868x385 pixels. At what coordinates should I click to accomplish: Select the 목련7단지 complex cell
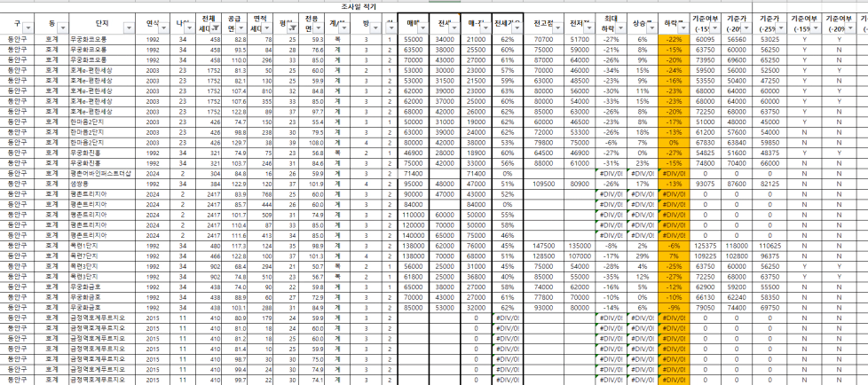[x=102, y=255]
